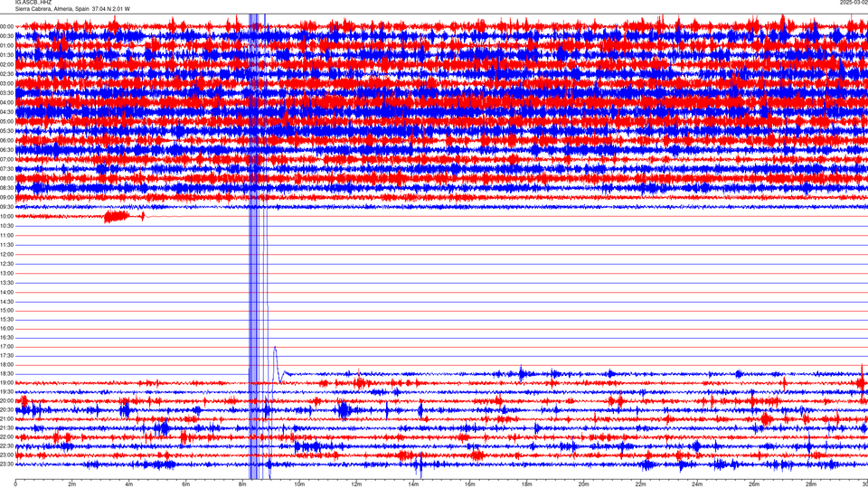Select the 21:00 trace time label
Screen dimensions: 868x488
(6, 418)
